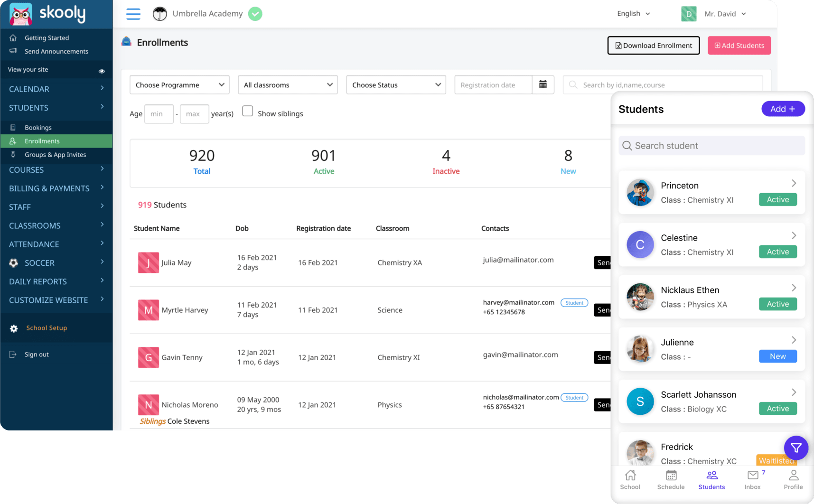Enable the Show siblings checkbox
The width and height of the screenshot is (814, 504).
coord(247,111)
